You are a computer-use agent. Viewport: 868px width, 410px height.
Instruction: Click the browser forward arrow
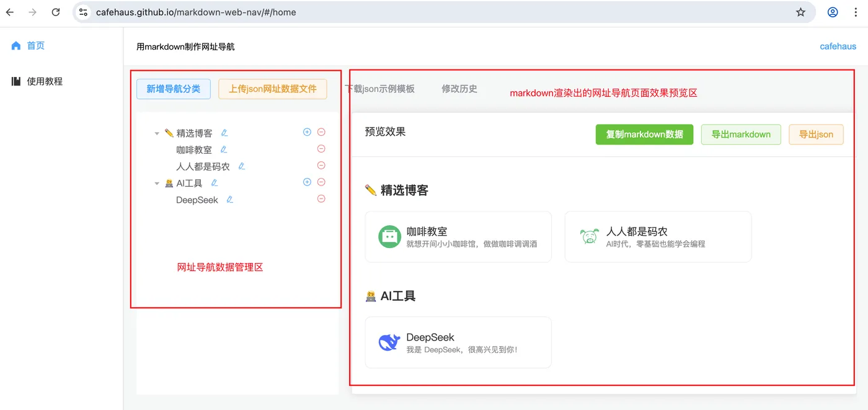pos(33,12)
